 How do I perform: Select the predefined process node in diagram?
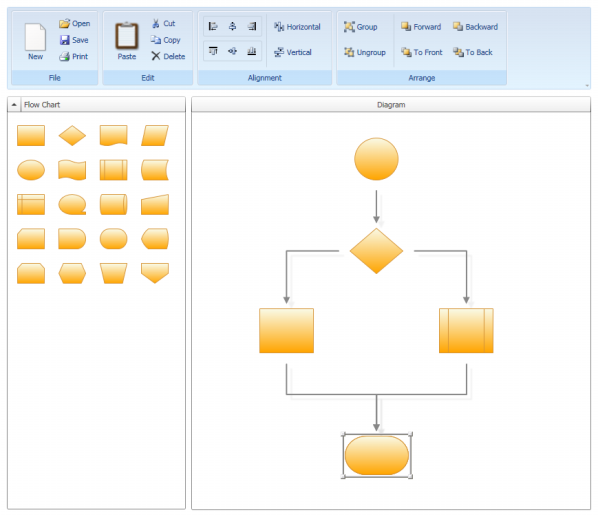coord(466,331)
